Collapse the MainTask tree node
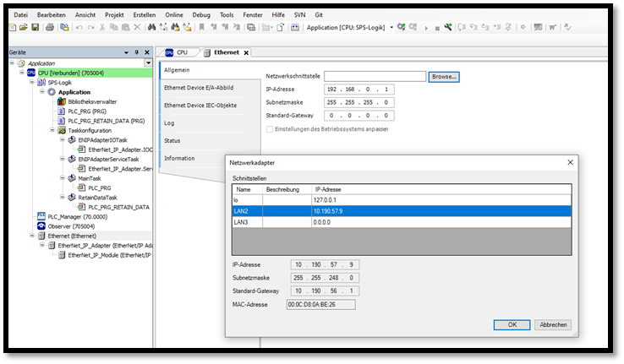Viewport: 624px width, 364px height. [x=61, y=178]
